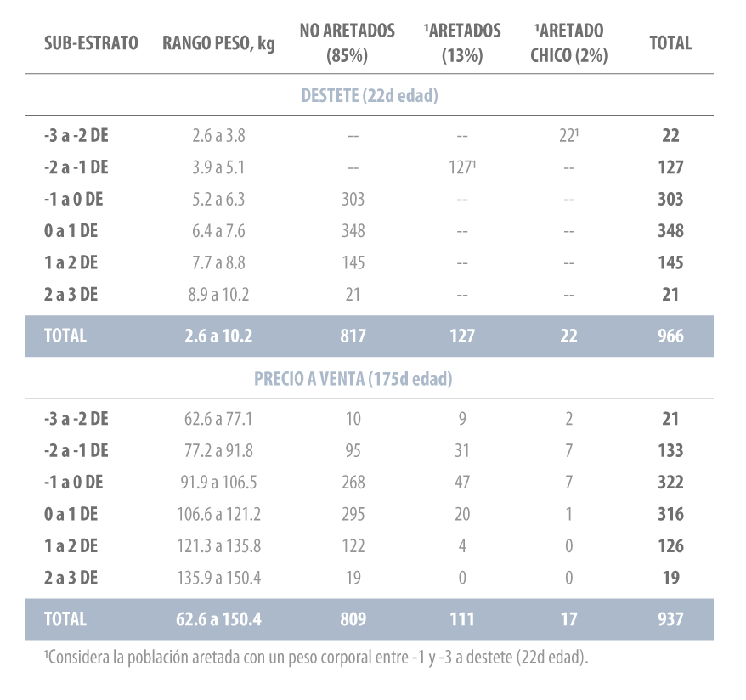Click the 348 bold total cell
Image resolution: width=746 pixels, height=700 pixels.
670,230
